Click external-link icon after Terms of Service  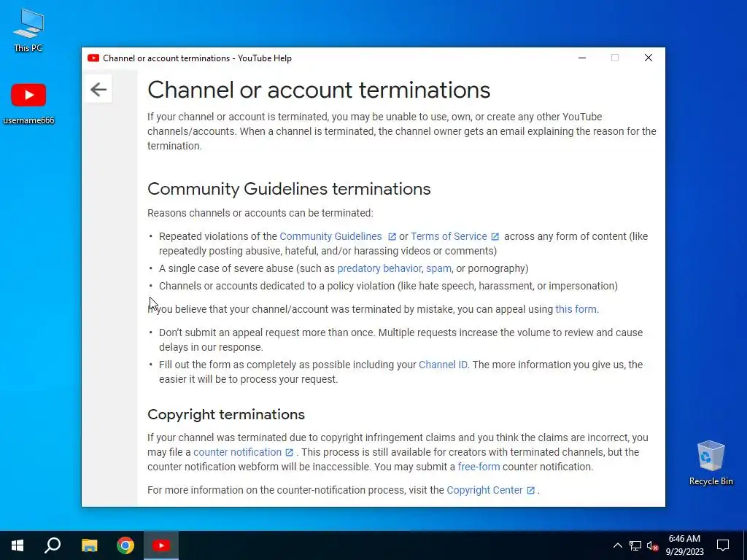(x=495, y=237)
